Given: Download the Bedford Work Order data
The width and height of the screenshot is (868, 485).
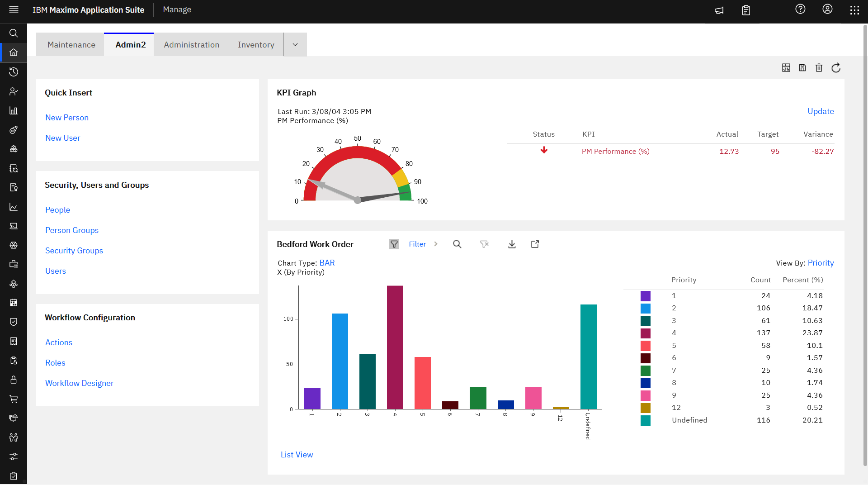Looking at the screenshot, I should (x=511, y=244).
